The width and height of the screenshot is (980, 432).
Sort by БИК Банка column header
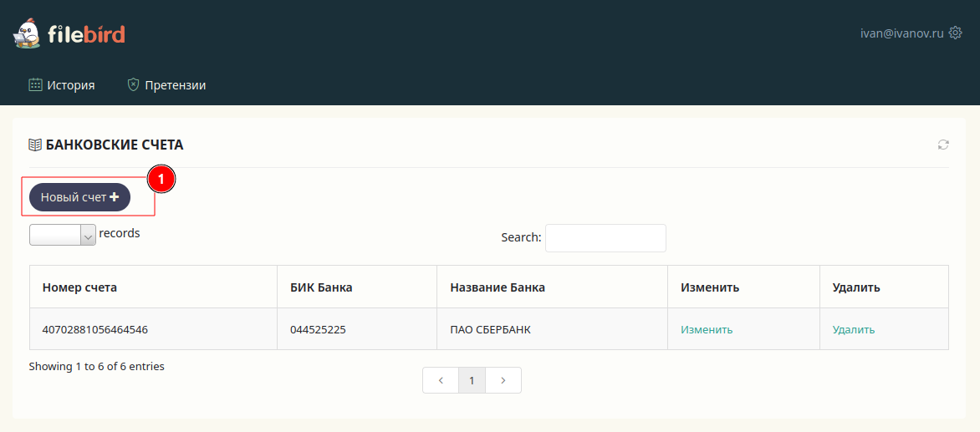tap(321, 287)
